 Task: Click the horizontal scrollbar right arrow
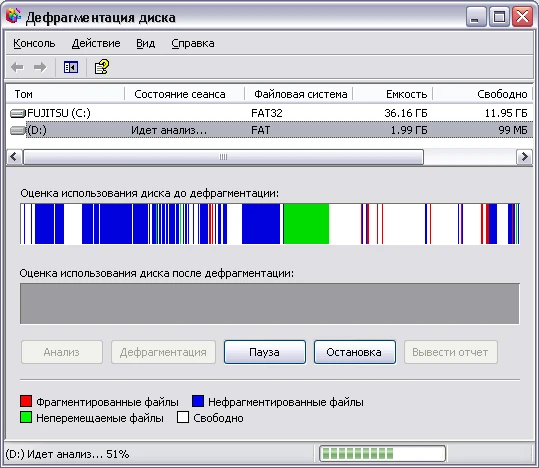click(524, 157)
